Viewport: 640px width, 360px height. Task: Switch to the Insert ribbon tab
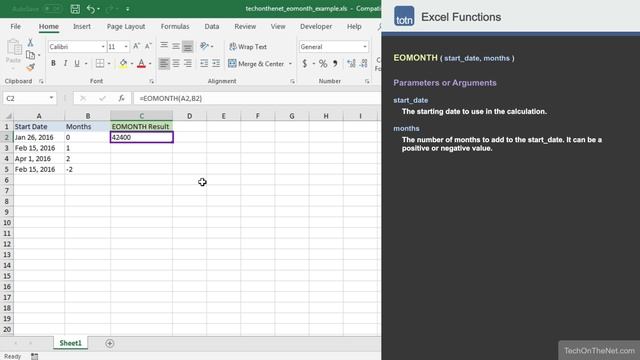(82, 27)
